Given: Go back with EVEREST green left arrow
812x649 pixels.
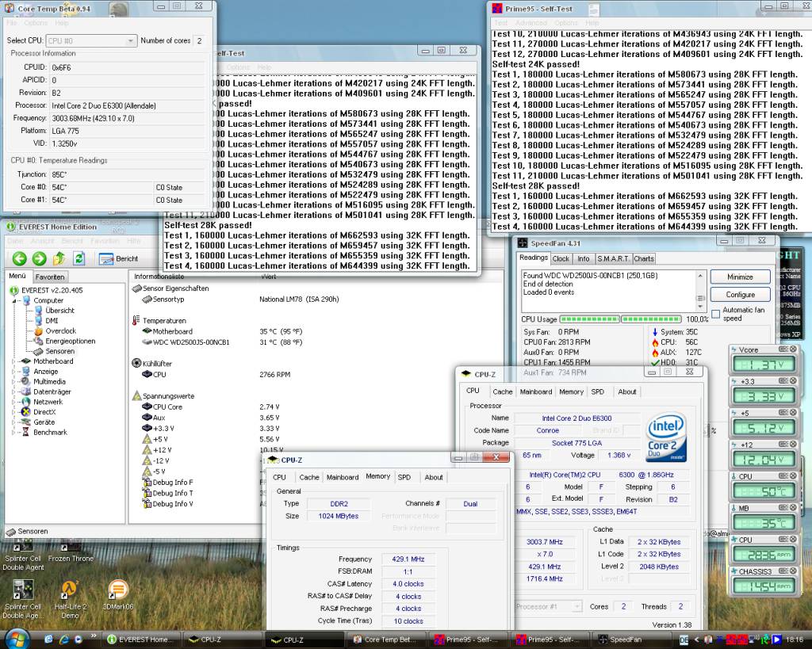Looking at the screenshot, I should click(20, 258).
